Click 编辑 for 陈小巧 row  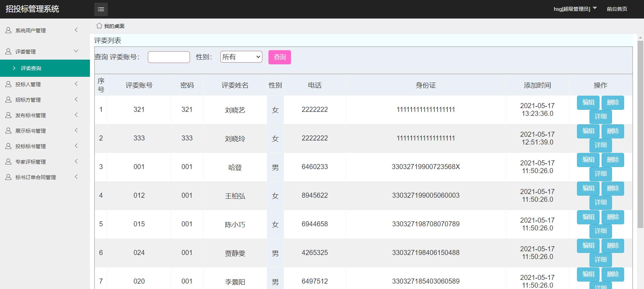tap(588, 217)
